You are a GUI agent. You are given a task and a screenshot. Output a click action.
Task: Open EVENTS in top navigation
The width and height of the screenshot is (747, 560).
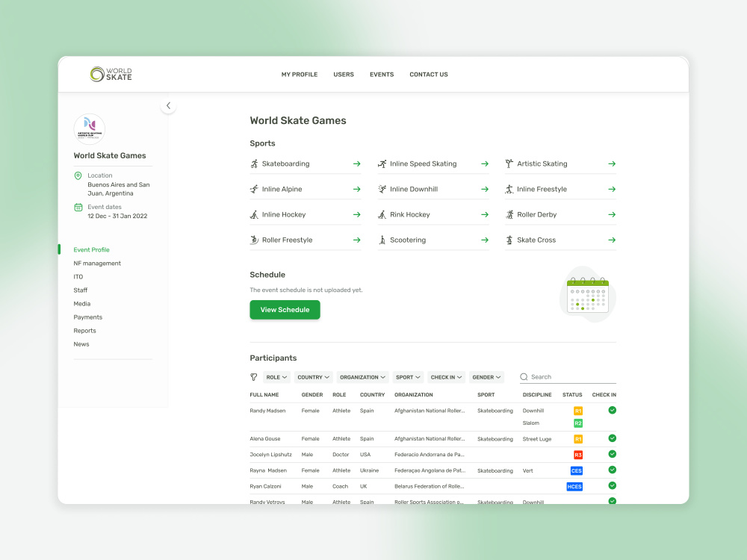tap(382, 75)
